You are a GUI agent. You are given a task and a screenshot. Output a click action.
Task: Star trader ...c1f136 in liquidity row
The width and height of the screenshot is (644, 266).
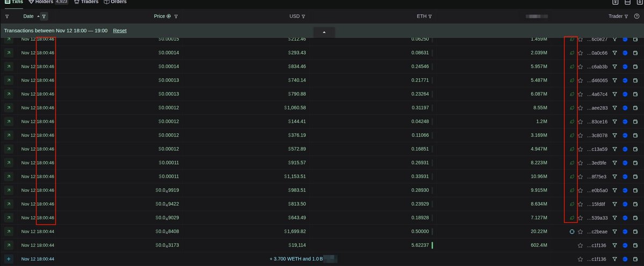[580, 259]
